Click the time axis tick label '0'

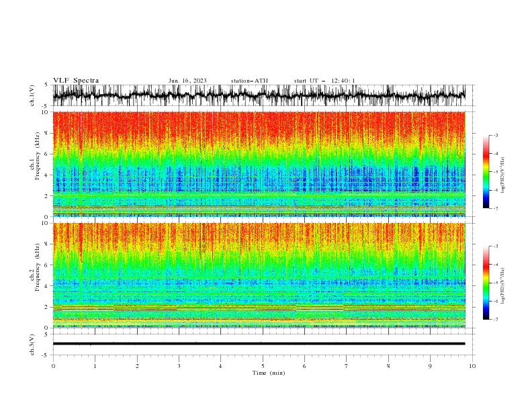point(53,366)
